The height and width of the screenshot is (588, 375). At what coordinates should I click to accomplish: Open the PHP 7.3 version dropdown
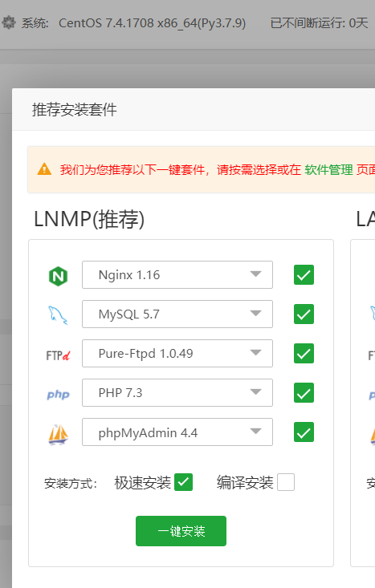[177, 392]
